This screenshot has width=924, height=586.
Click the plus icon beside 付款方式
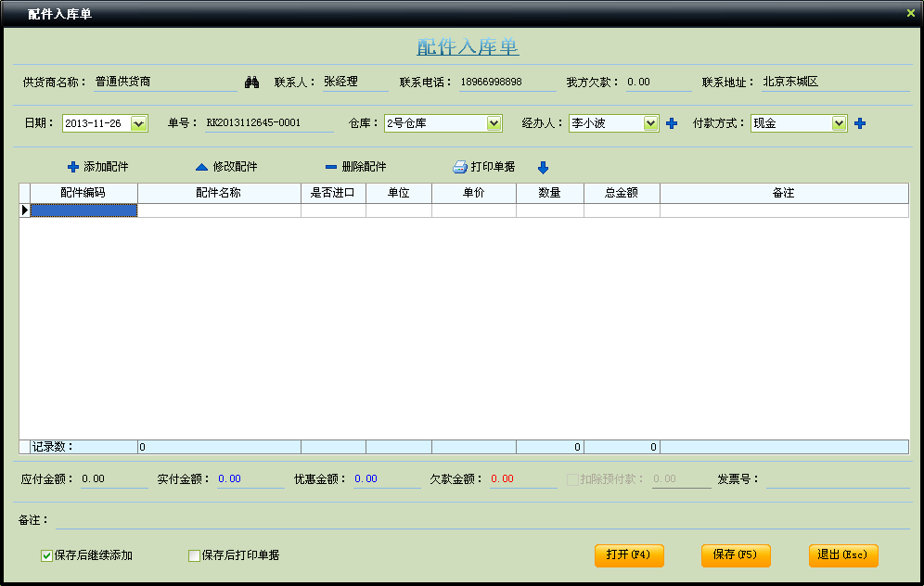[860, 123]
